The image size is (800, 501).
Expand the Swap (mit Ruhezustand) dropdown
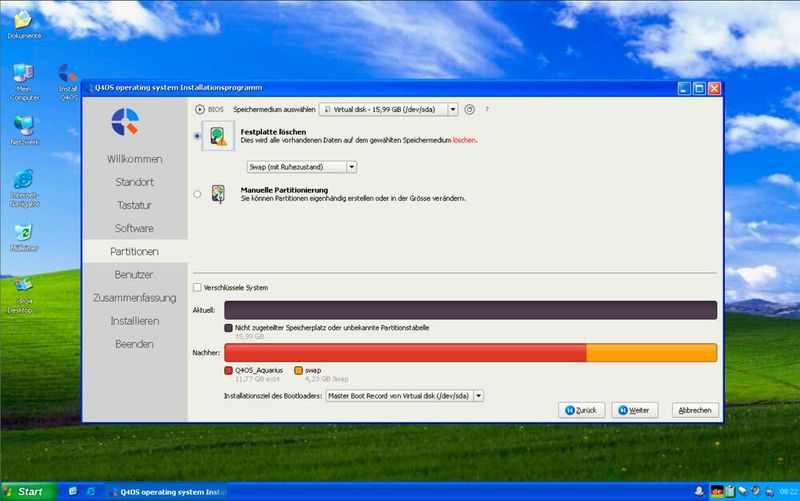pyautogui.click(x=302, y=167)
